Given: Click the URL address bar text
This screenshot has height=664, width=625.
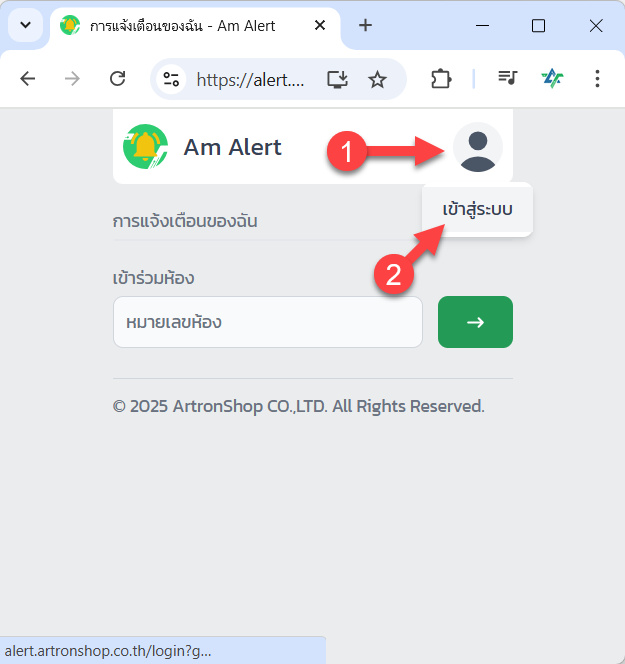Looking at the screenshot, I should click(250, 80).
